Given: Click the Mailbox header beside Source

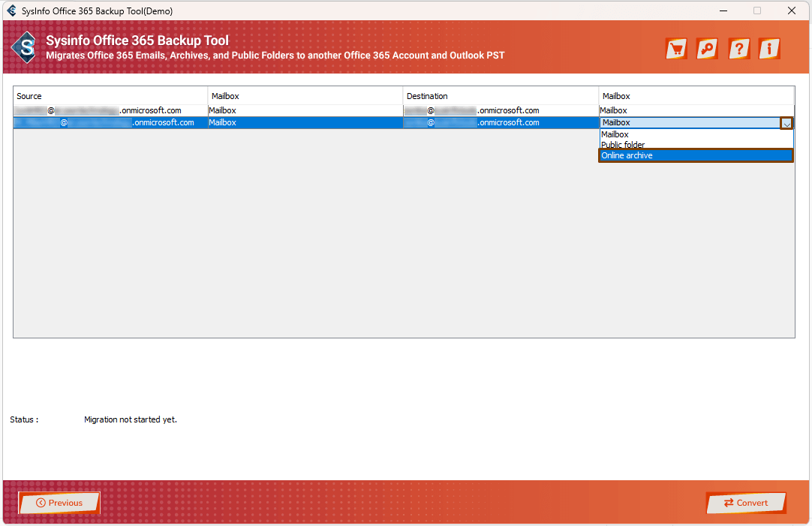Looking at the screenshot, I should [305, 96].
